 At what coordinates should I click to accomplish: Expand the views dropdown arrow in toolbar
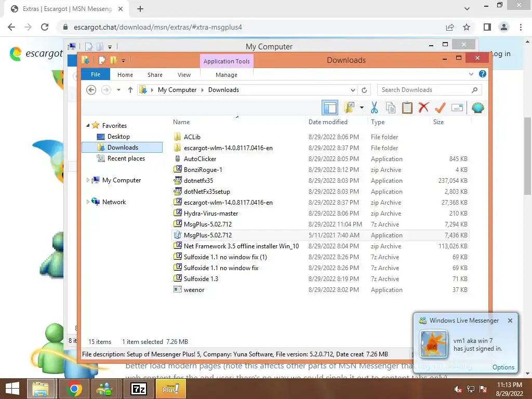tap(362, 108)
